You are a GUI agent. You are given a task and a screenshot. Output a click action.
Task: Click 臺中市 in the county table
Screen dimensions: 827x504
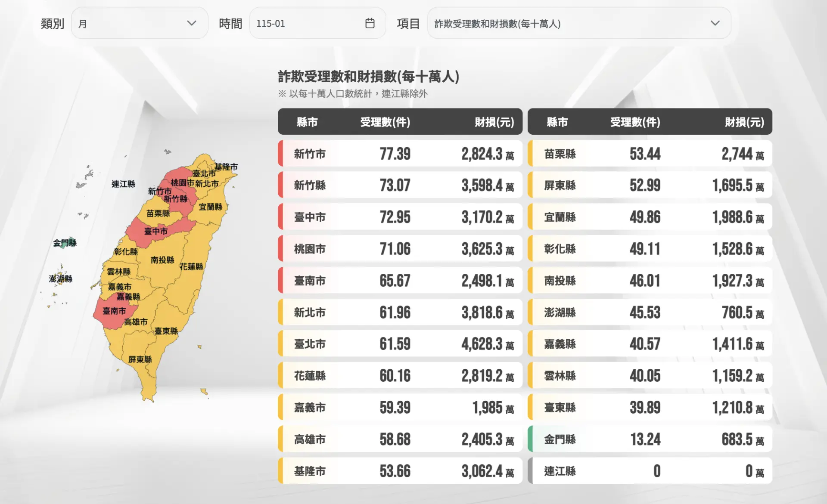tap(310, 217)
